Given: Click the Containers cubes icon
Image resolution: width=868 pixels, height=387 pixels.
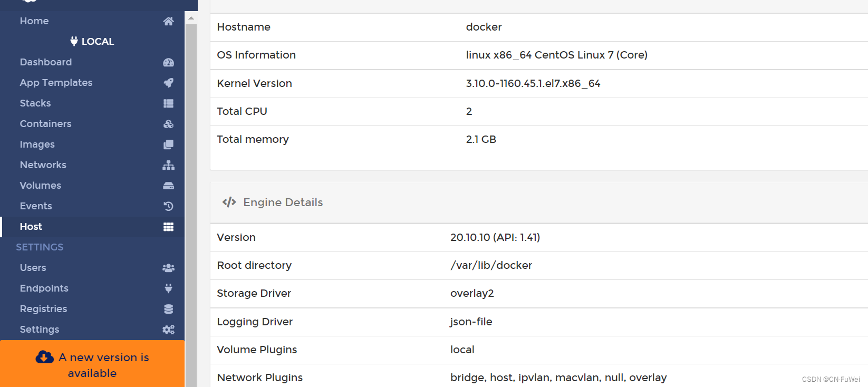Looking at the screenshot, I should (x=168, y=124).
